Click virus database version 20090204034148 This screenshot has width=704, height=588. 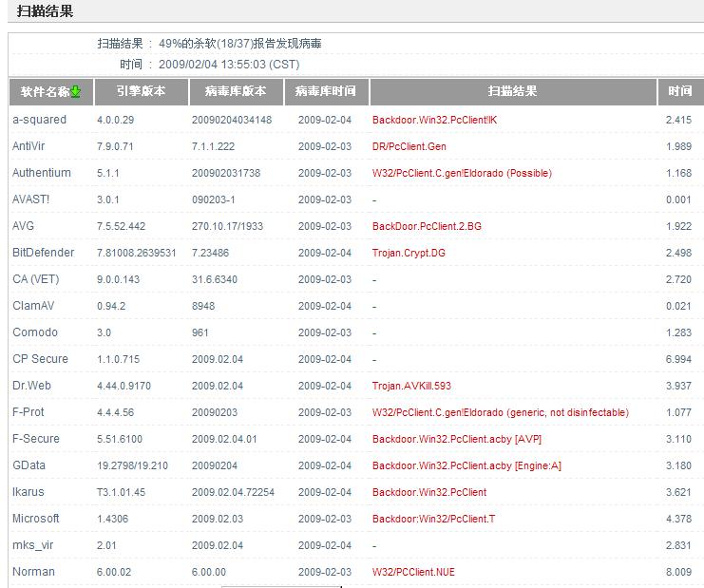[232, 120]
